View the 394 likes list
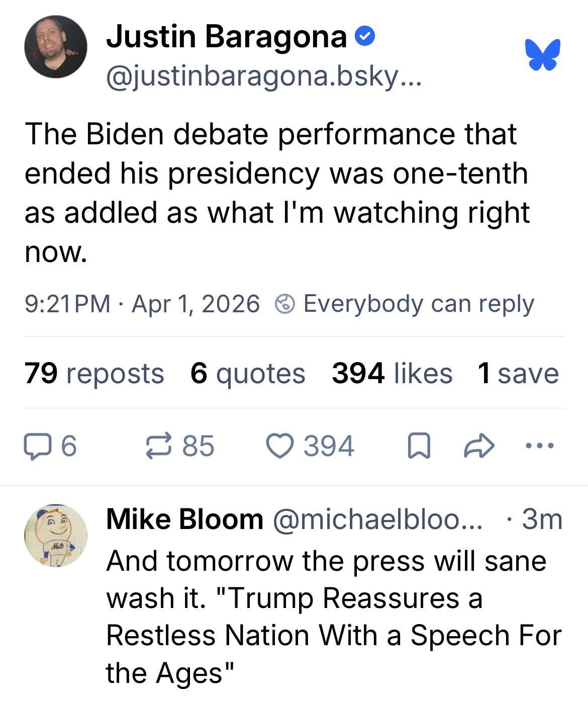The image size is (588, 702). [x=391, y=374]
